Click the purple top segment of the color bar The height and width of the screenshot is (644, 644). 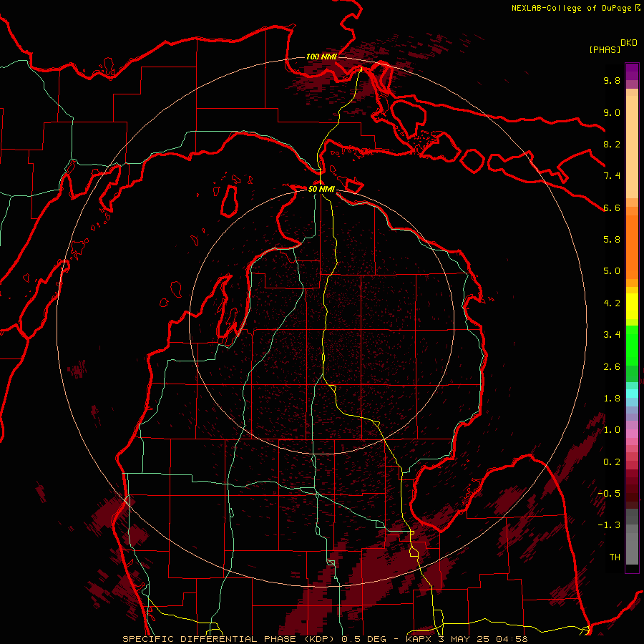coord(632,72)
